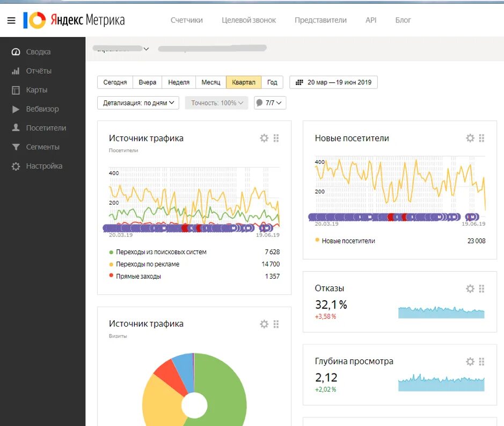The height and width of the screenshot is (426, 504).
Task: Open Настройка gear icon in sidebar
Action: [x=16, y=167]
